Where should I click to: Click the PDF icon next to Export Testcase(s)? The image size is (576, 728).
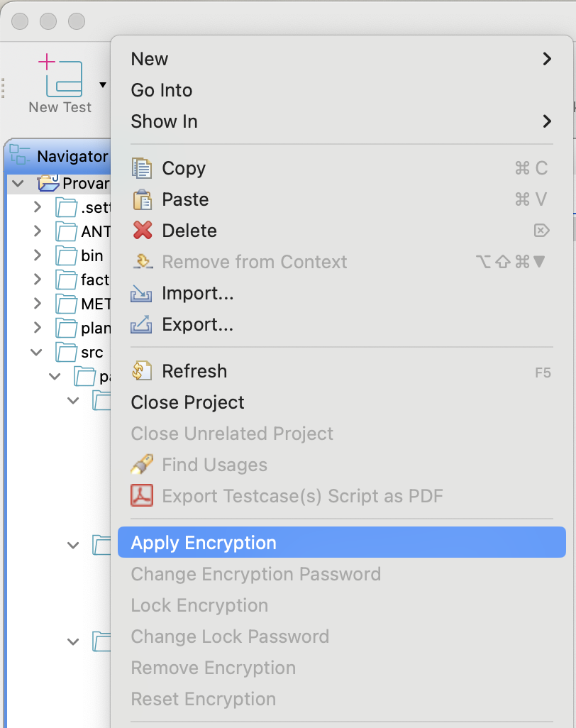(142, 495)
